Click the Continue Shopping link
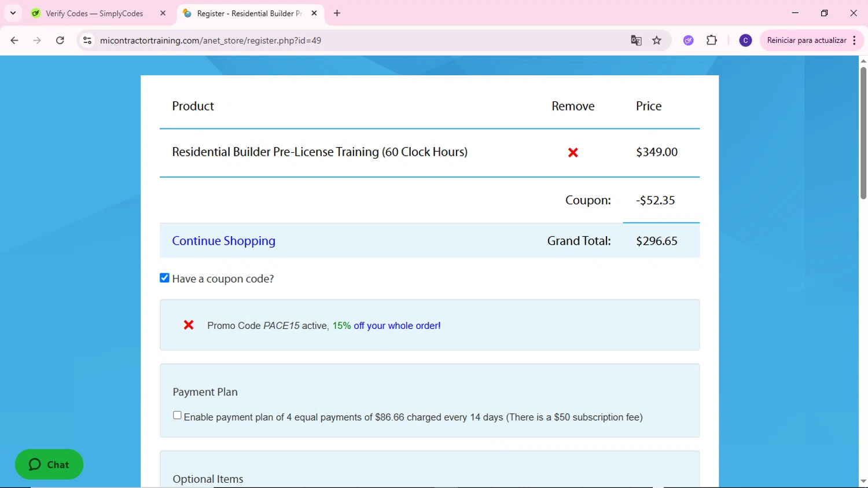The height and width of the screenshot is (488, 868). (x=223, y=241)
